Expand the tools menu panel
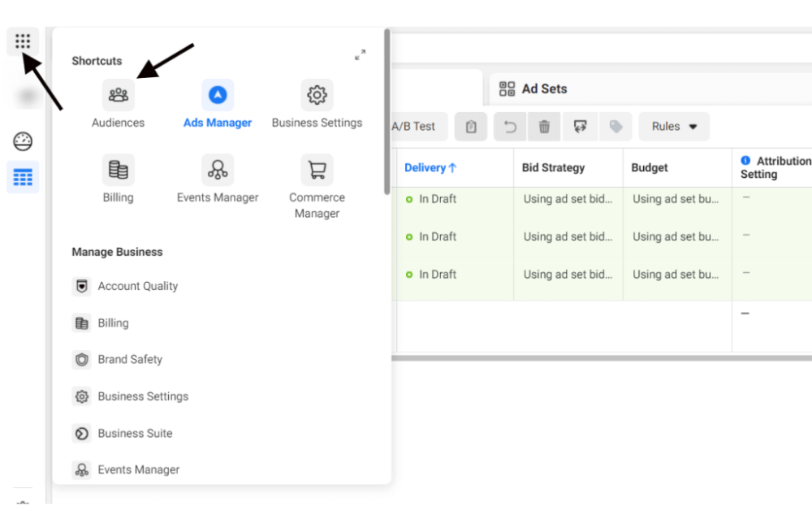The image size is (812, 528). pyautogui.click(x=360, y=55)
